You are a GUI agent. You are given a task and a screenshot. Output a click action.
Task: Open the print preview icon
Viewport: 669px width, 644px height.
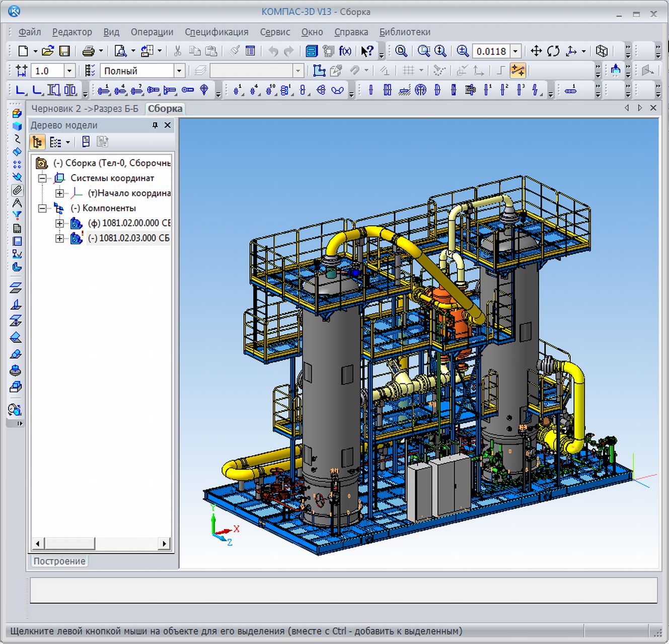pos(120,51)
